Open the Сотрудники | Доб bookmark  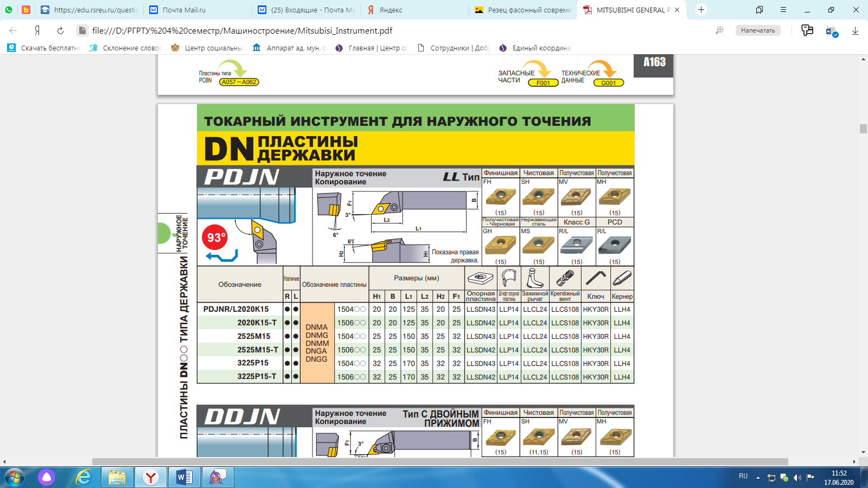[453, 48]
